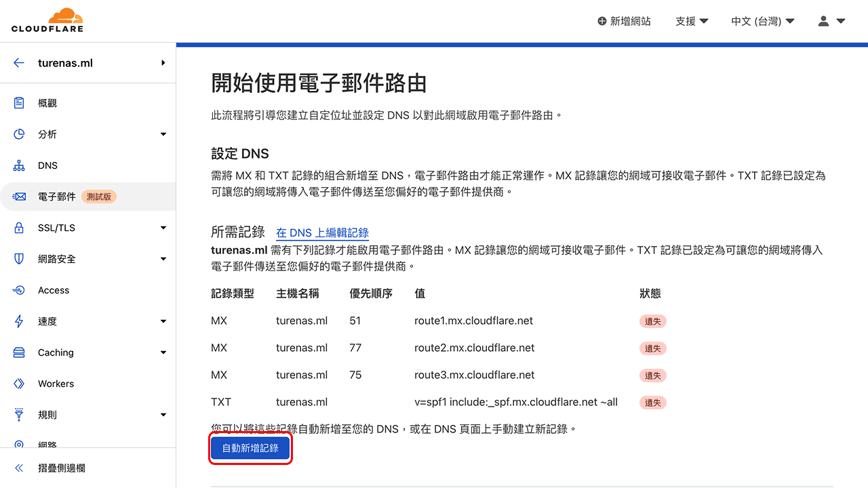Screen dimensions: 868x488
Task: Click the back arrow beside turenas.ml
Action: click(18, 62)
